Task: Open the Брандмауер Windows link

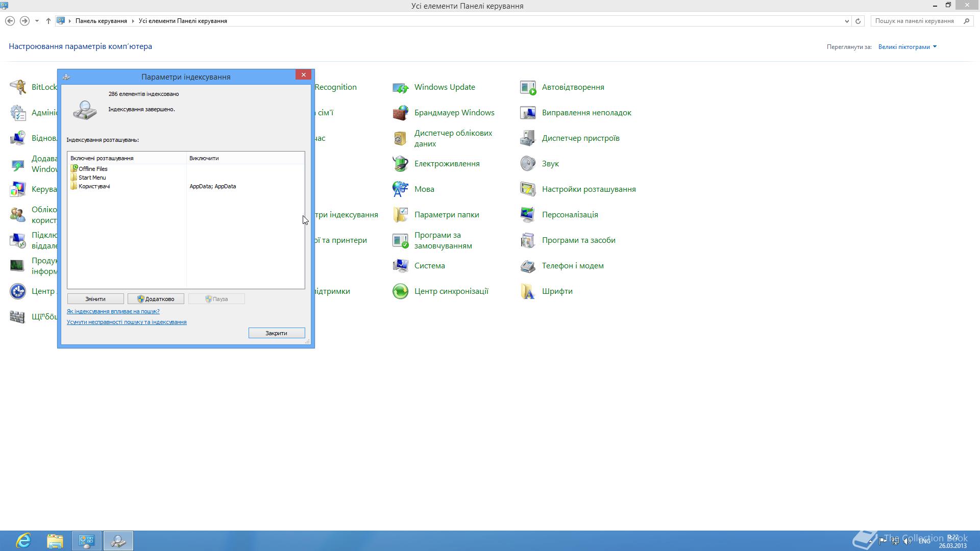Action: coord(454,113)
